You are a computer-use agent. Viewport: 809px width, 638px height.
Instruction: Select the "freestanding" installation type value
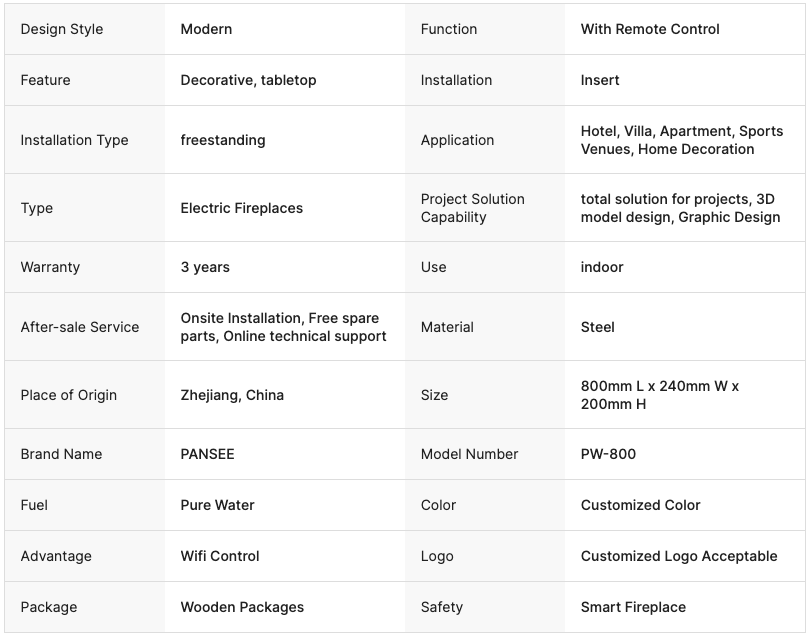point(223,140)
